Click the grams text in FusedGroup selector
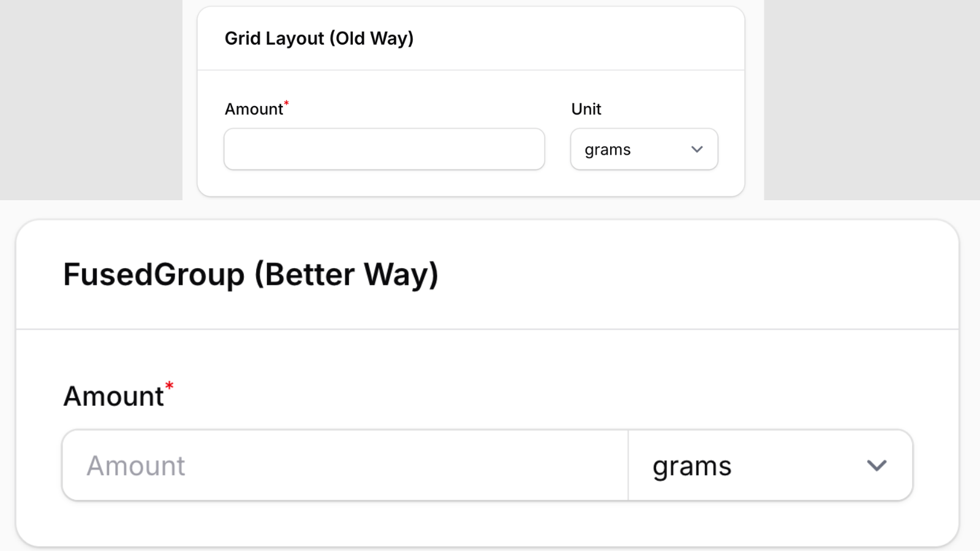The height and width of the screenshot is (551, 980). click(x=692, y=465)
